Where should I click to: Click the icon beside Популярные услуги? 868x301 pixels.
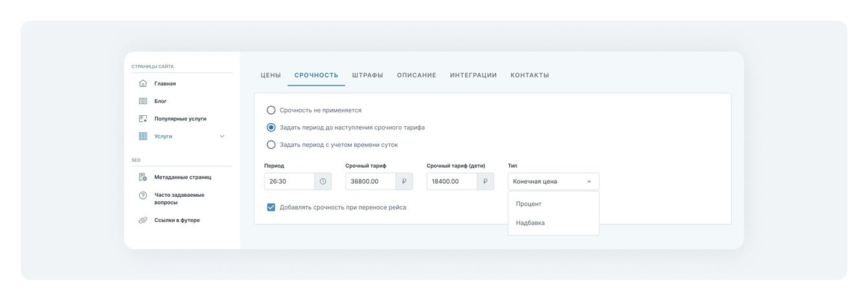[x=143, y=118]
